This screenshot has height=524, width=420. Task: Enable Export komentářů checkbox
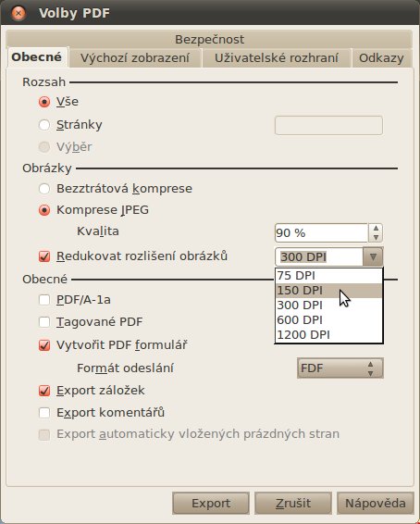pos(44,413)
